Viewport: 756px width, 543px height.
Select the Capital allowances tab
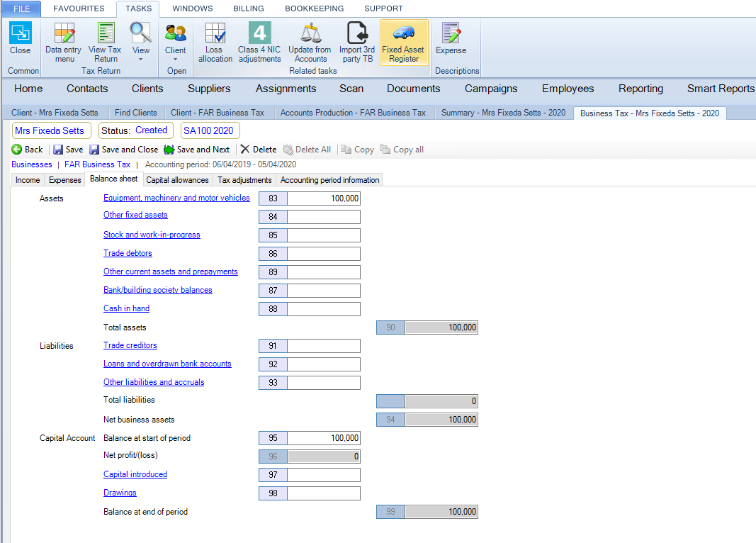tap(177, 180)
